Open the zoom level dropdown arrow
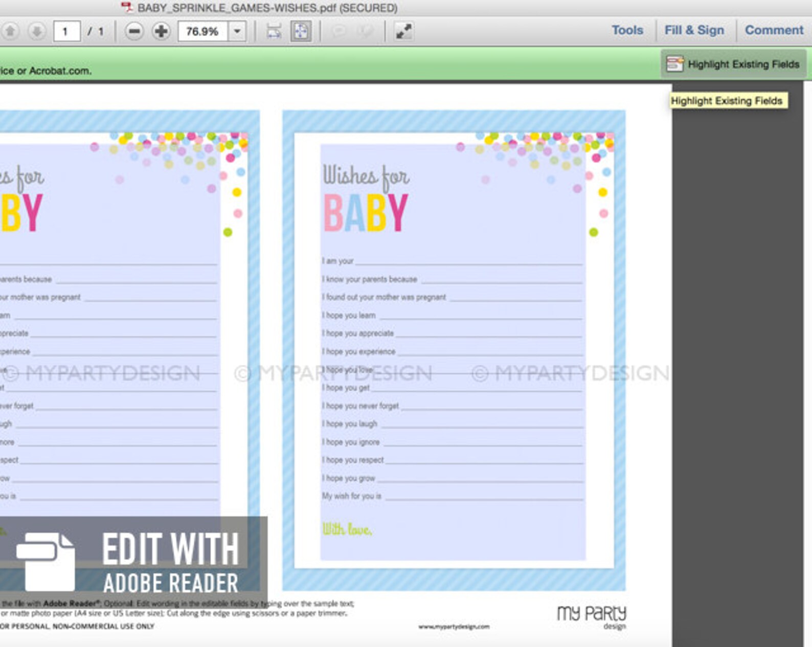 point(237,31)
